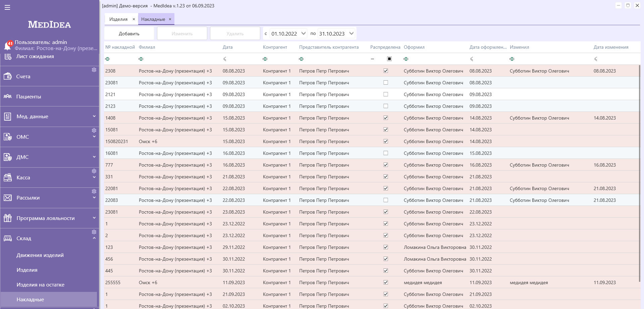Expand the Программа лояльности section chevron
This screenshot has height=309, width=644.
tap(94, 218)
